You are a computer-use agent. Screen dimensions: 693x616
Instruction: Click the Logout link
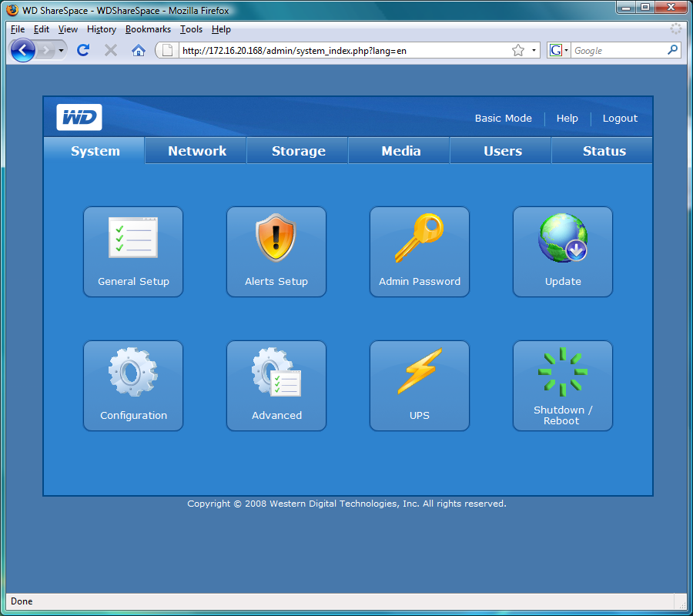620,118
